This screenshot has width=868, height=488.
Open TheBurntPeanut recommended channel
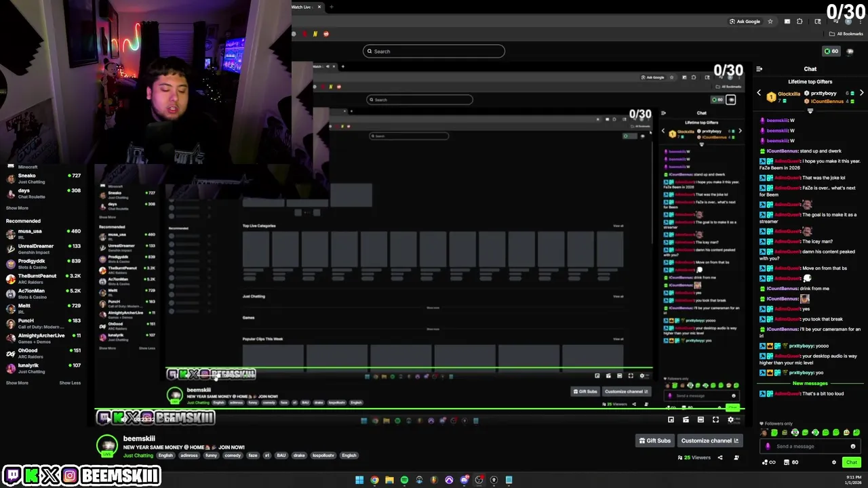[x=43, y=279]
